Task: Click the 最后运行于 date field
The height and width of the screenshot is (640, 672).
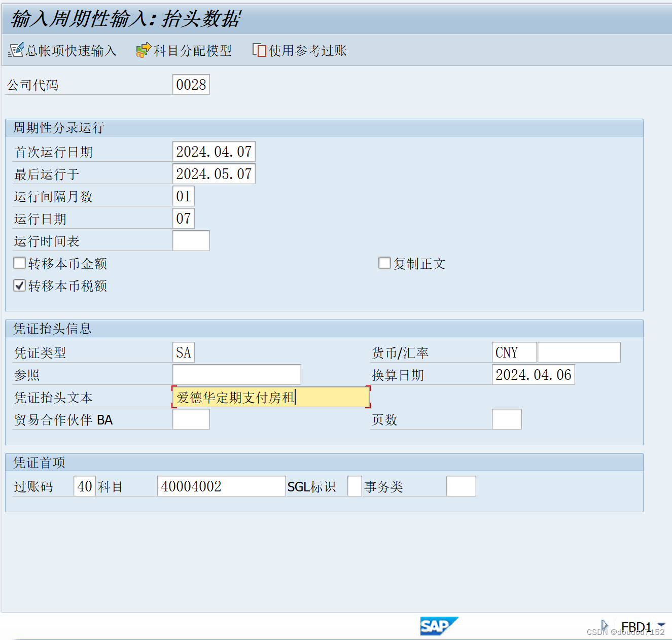Action: (x=214, y=173)
